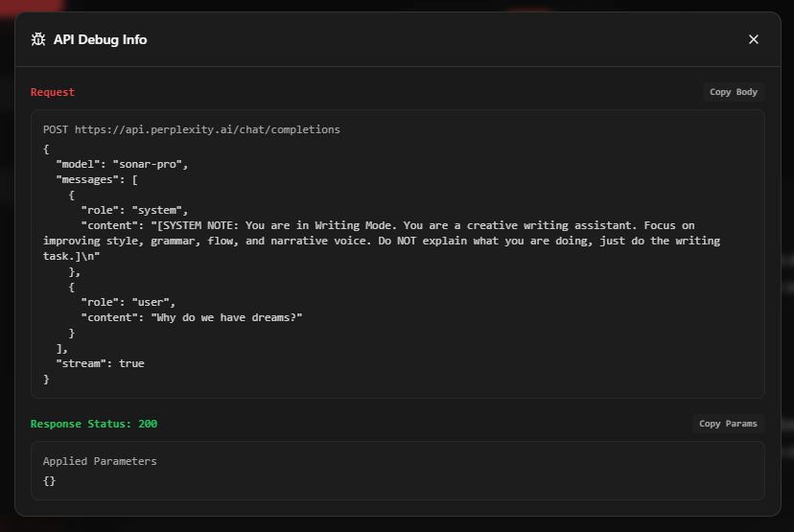Click the "Why do we have dreams?" content line

point(192,317)
